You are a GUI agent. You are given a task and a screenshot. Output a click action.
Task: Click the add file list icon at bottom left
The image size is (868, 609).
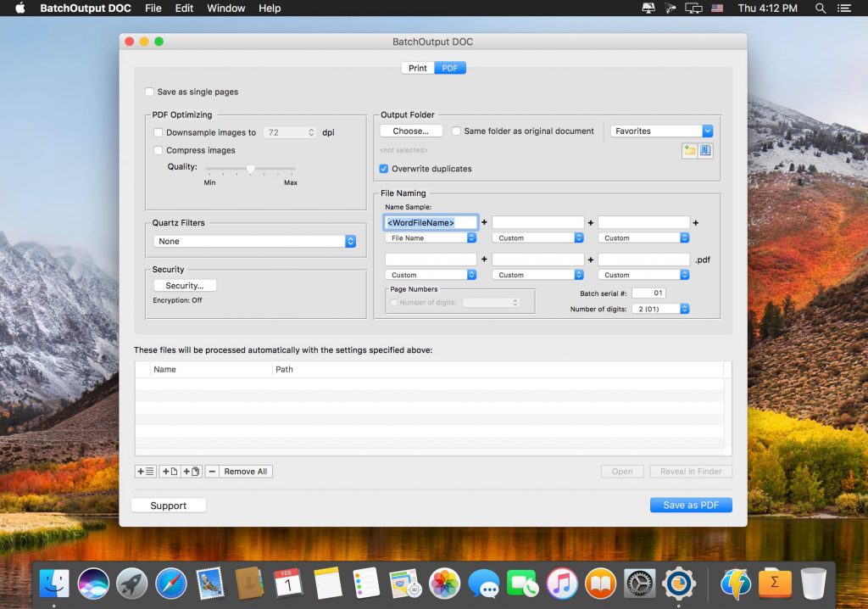click(x=145, y=471)
